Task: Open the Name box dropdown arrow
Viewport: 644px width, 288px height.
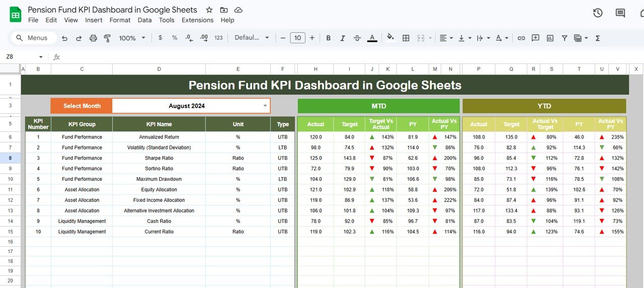Action: tap(41, 57)
